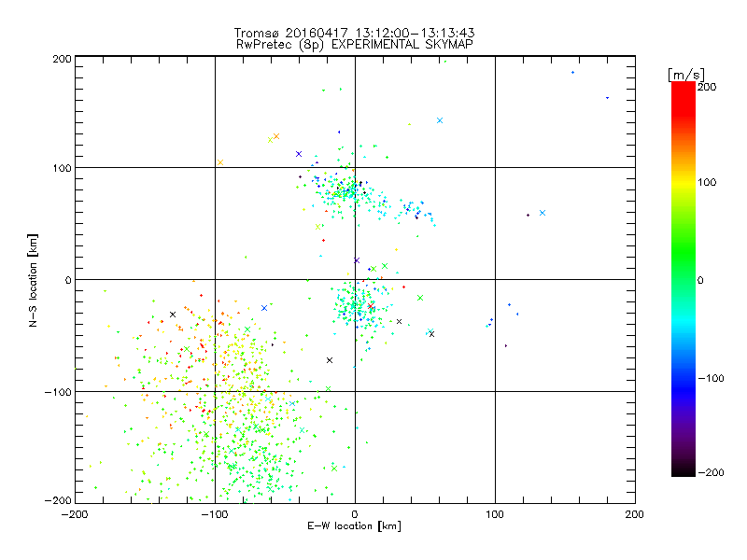This screenshot has width=747, height=560.
Task: Pick the green zero region of the colorbar
Action: coord(684,280)
